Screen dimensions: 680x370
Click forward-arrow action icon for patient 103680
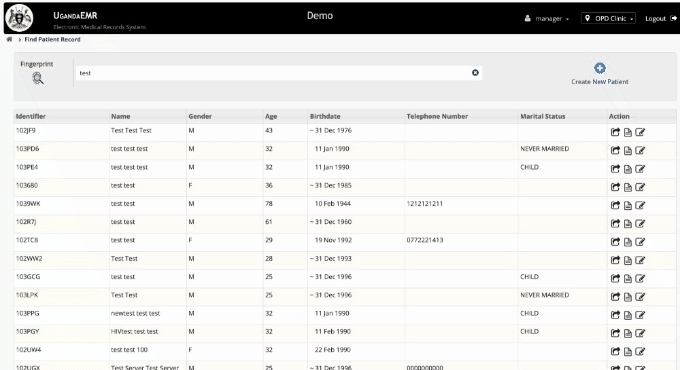pos(615,187)
